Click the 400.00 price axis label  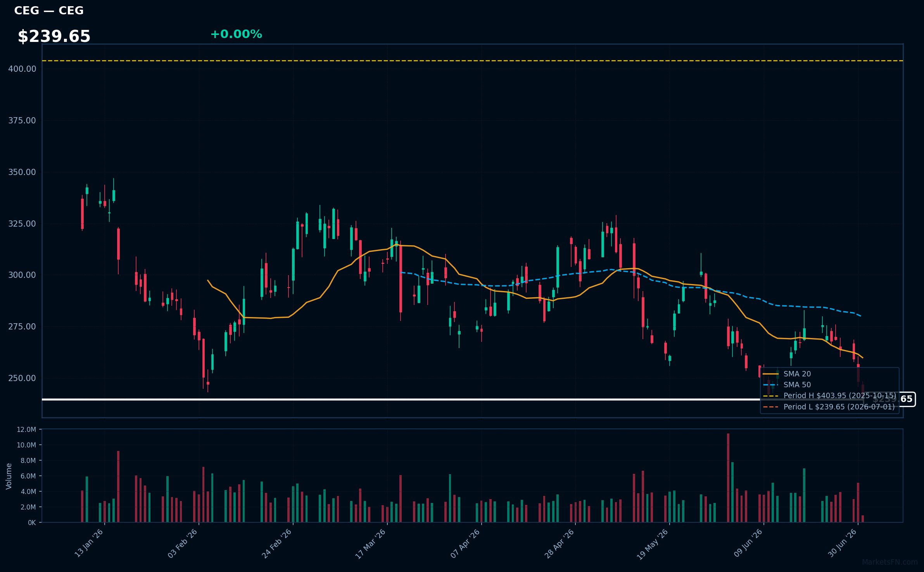click(22, 69)
